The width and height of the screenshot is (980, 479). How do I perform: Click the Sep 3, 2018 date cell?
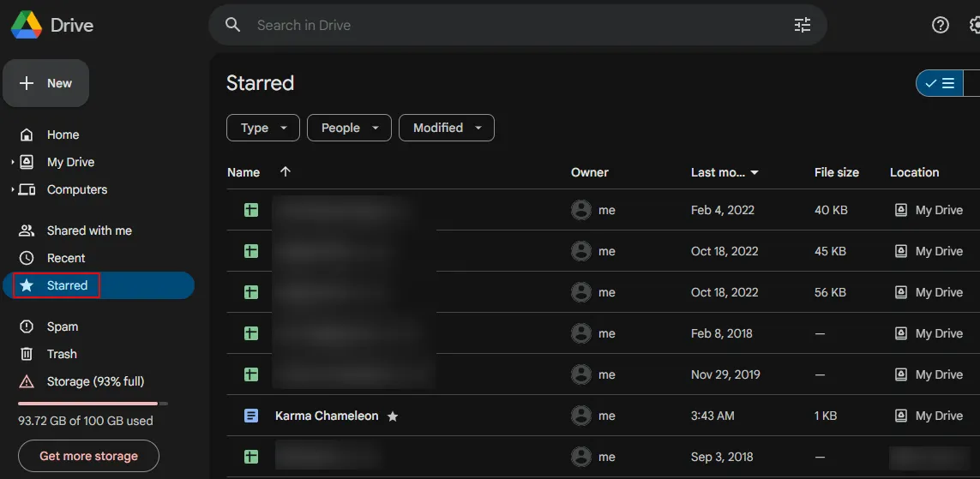pos(722,457)
